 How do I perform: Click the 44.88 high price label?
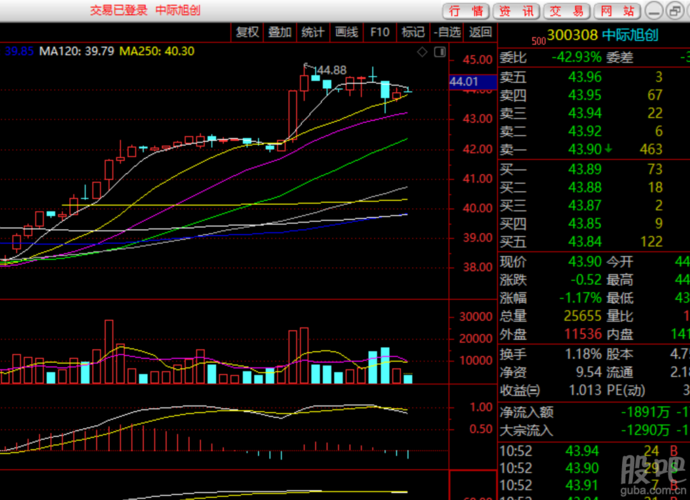click(x=331, y=70)
